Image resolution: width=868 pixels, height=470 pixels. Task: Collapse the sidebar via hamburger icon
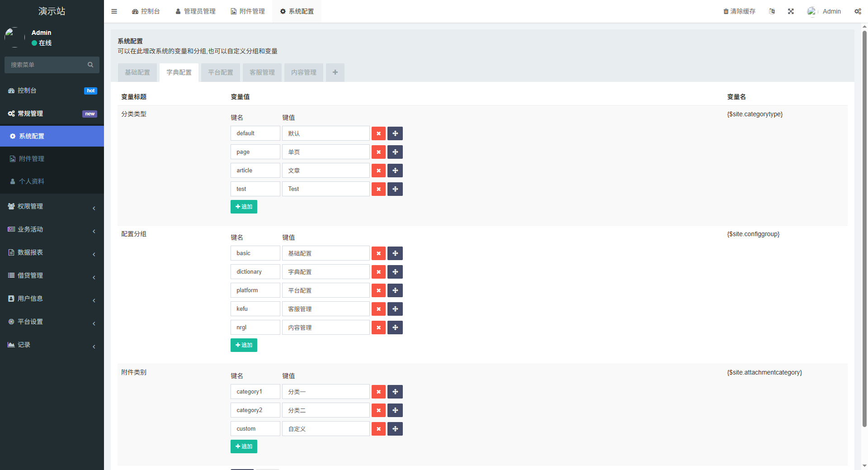[x=114, y=11]
